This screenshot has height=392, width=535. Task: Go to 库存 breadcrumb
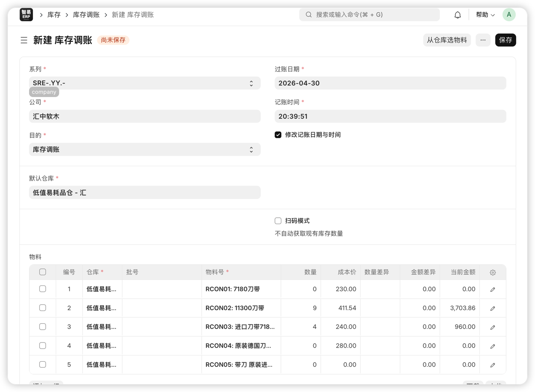[54, 14]
